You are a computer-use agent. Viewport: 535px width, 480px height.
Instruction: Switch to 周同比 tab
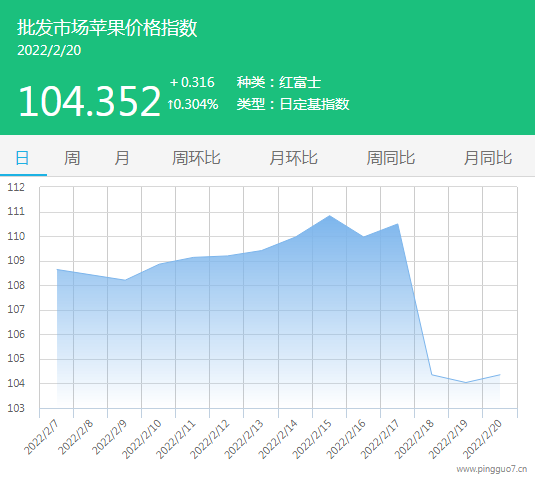391,158
